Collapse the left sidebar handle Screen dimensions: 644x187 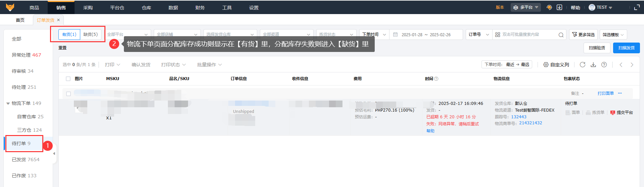point(54,153)
